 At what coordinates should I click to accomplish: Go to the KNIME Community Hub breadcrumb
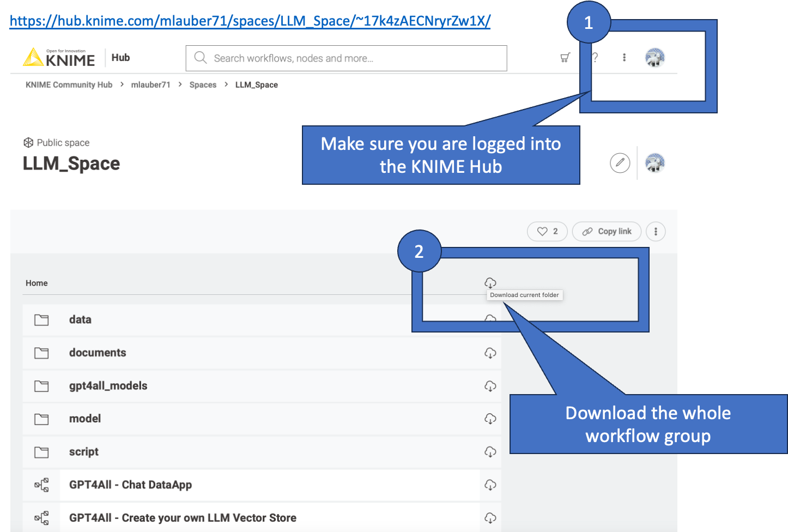point(69,84)
